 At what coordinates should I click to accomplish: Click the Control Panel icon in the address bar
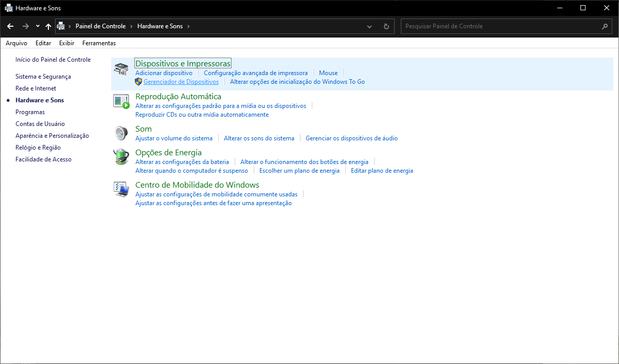(61, 26)
